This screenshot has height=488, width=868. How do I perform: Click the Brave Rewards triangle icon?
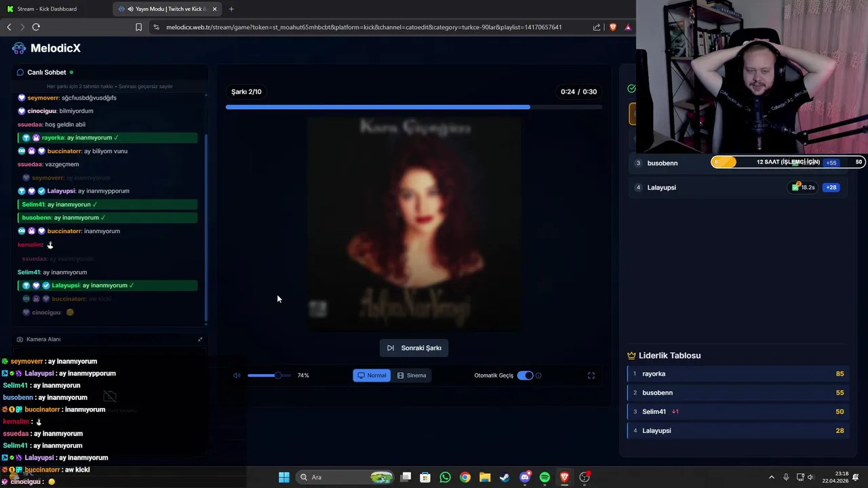click(x=628, y=27)
